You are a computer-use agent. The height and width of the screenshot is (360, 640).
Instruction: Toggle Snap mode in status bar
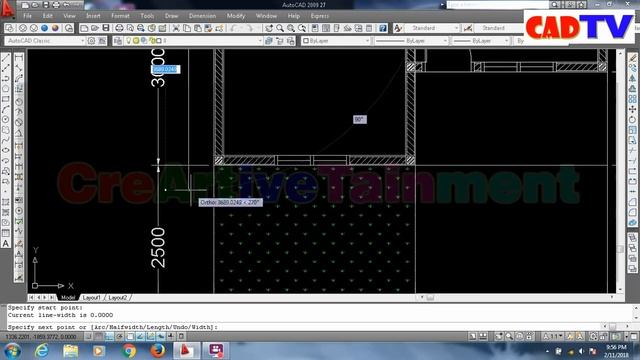89,337
